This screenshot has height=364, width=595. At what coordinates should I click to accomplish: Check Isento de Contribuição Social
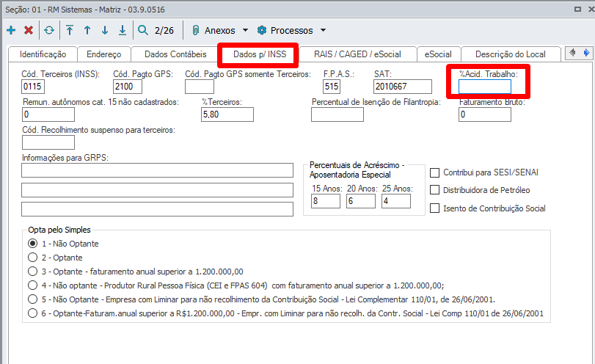tap(434, 208)
